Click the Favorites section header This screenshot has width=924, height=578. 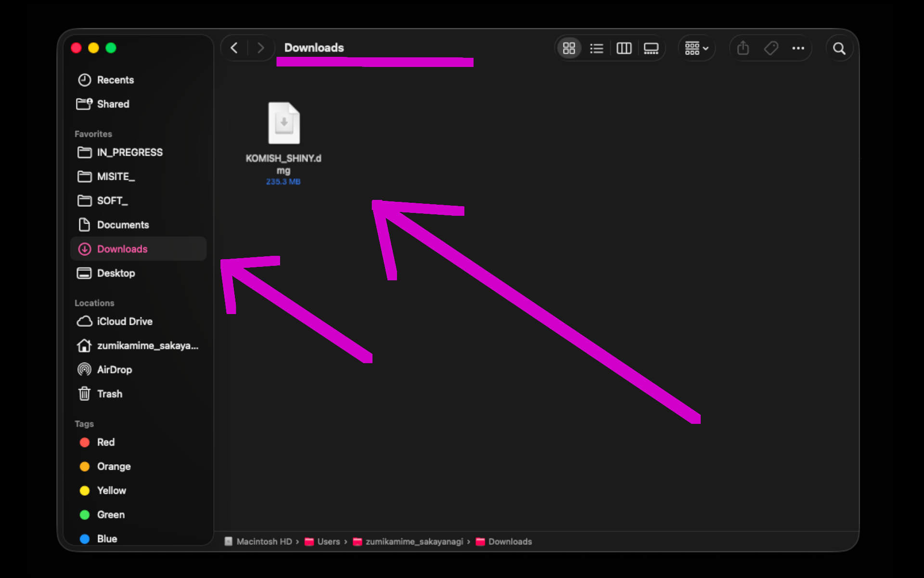point(93,134)
